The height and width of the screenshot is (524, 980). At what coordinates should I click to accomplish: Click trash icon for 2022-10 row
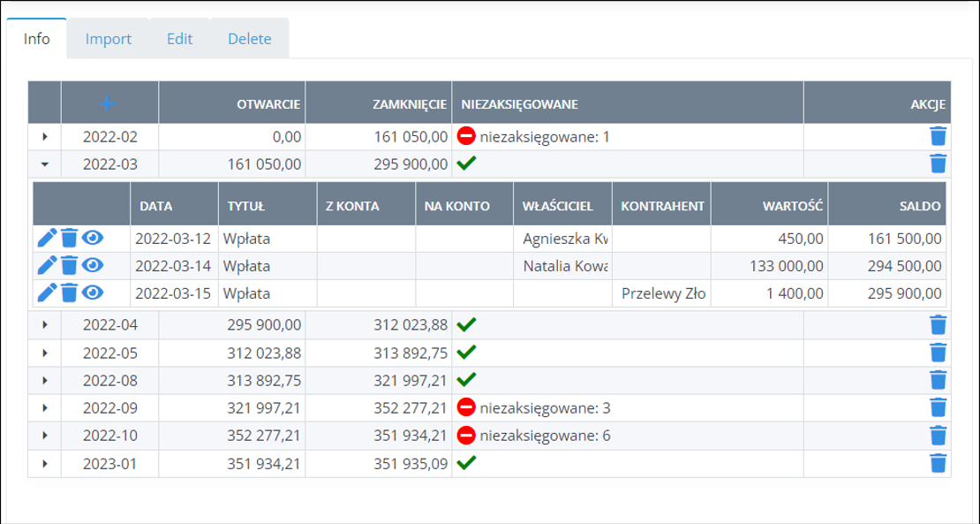point(938,435)
